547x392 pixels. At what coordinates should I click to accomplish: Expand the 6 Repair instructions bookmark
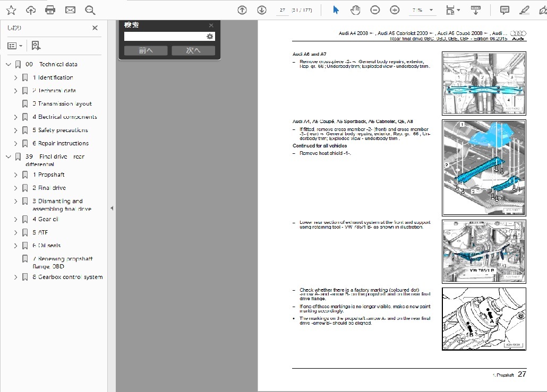click(x=15, y=144)
